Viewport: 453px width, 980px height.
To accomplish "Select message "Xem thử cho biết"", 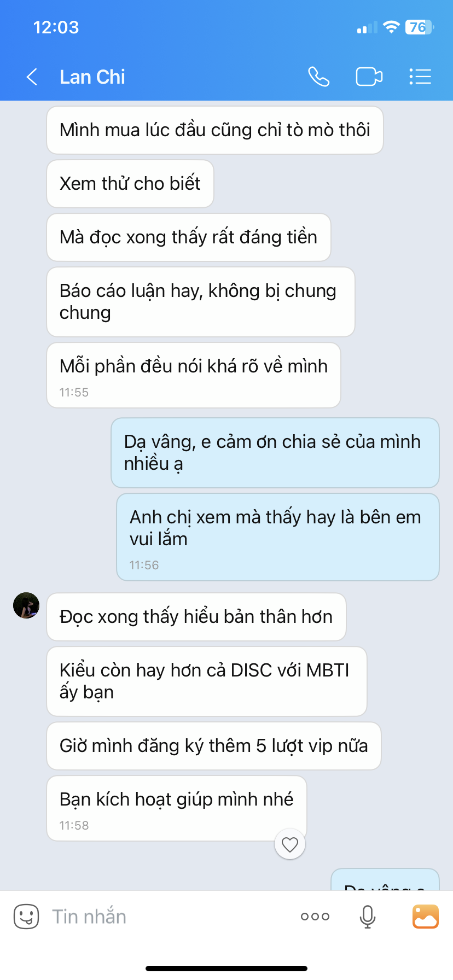I will point(130,184).
